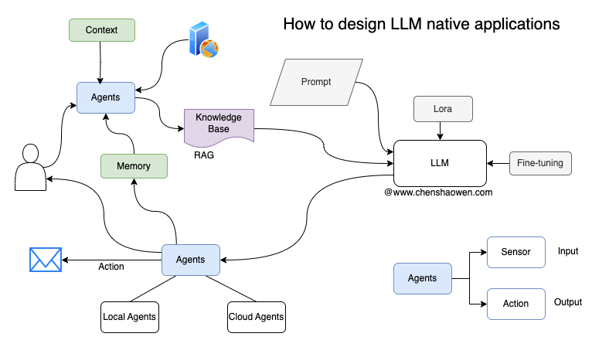Viewport: 609px width, 364px height.
Task: Click the Prompt parallelogram shape
Action: click(x=316, y=82)
